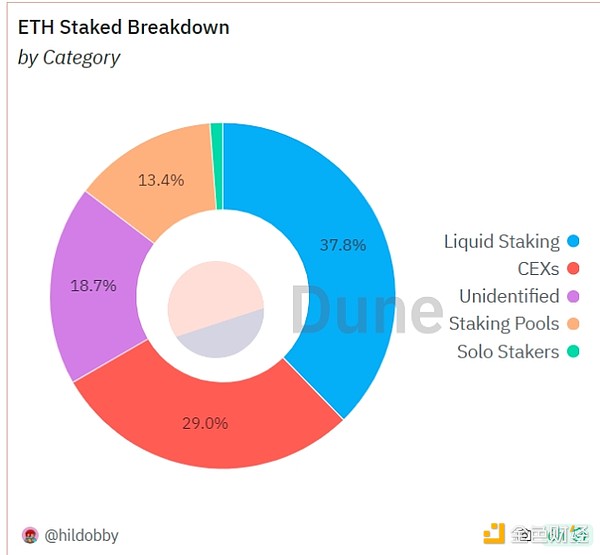The image size is (600, 555).
Task: Click the ETH Staked Breakdown title
Action: pyautogui.click(x=123, y=27)
